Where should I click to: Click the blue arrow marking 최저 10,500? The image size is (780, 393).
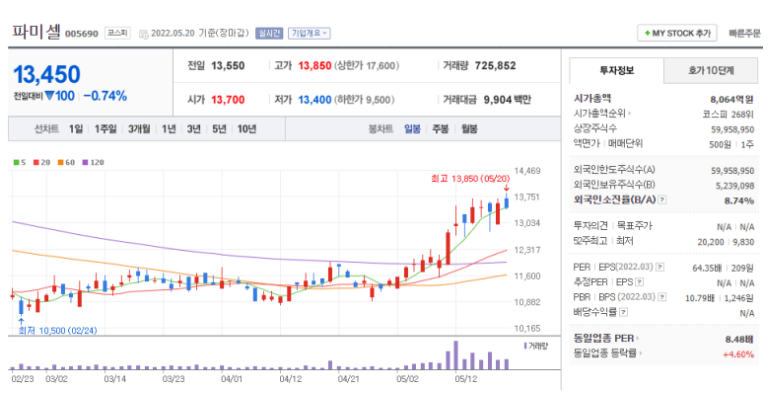point(21,321)
